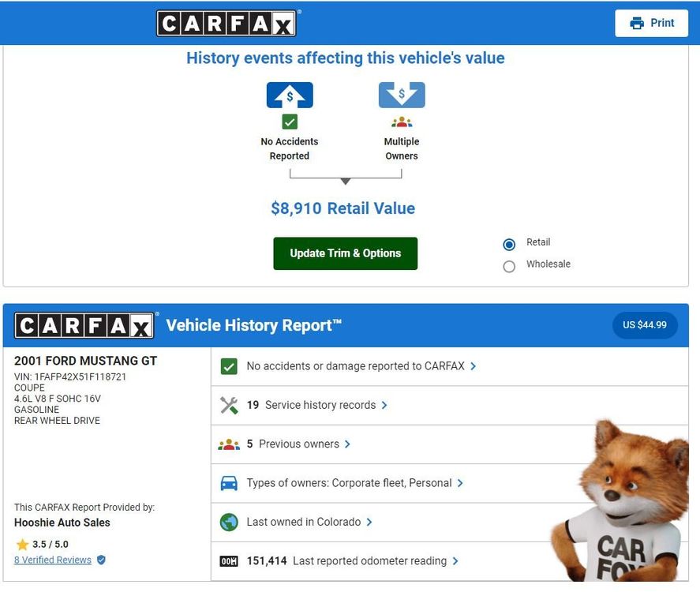Select the Wholesale radio option

(x=509, y=267)
